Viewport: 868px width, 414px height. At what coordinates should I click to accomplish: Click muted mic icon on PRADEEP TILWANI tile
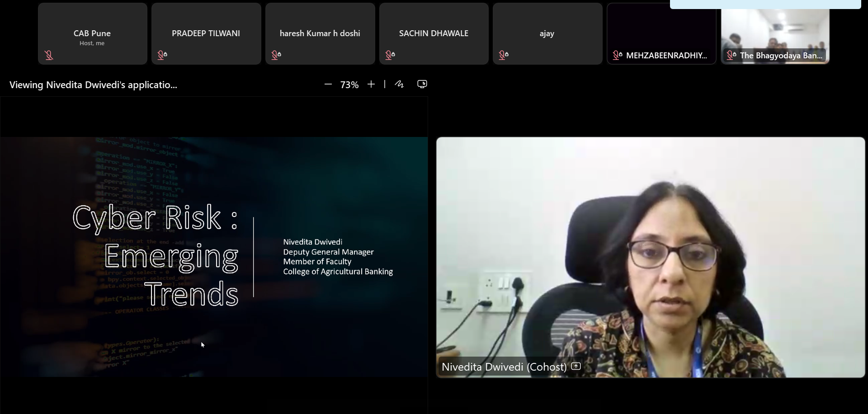(x=162, y=55)
